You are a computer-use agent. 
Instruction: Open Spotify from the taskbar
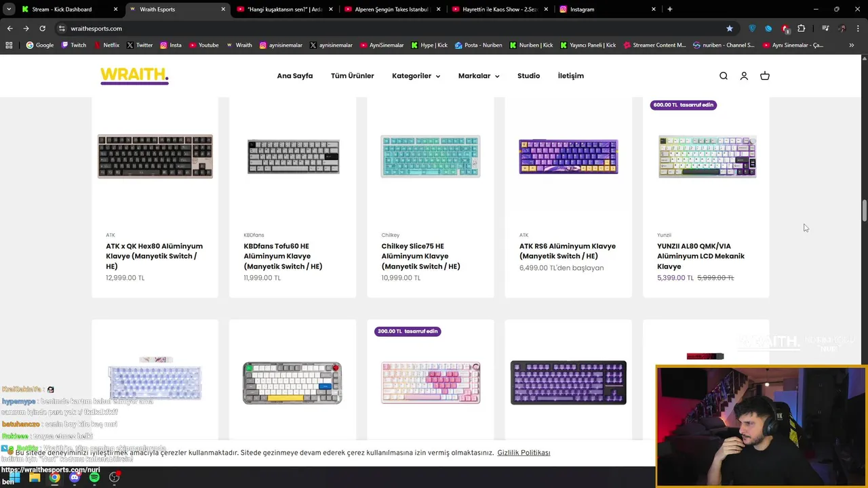[94, 477]
